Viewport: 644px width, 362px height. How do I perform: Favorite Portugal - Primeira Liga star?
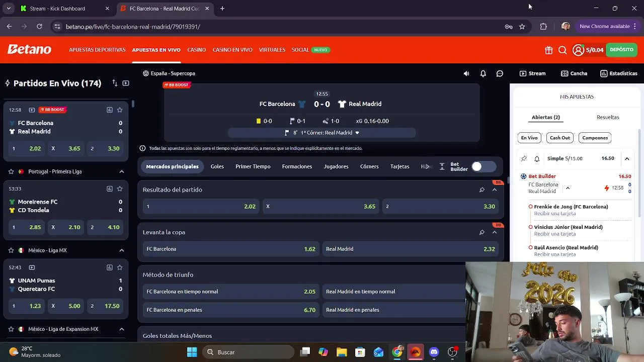(x=11, y=171)
